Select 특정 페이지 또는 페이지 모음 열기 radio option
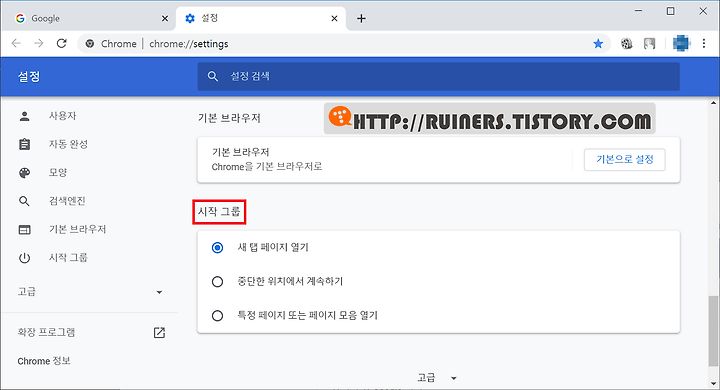Viewport: 720px width, 390px height. pyautogui.click(x=217, y=316)
